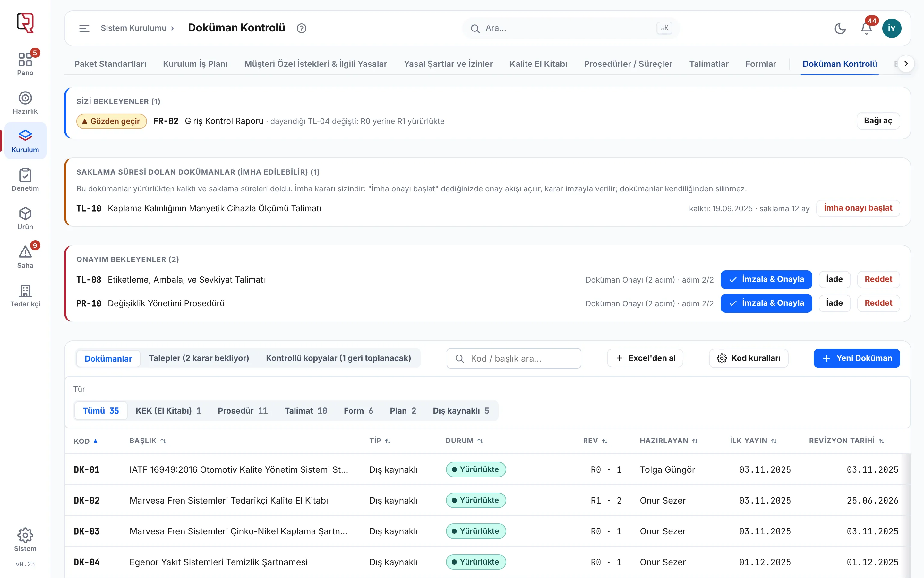Open the Ürün sidebar icon
Image resolution: width=924 pixels, height=578 pixels.
pos(25,219)
